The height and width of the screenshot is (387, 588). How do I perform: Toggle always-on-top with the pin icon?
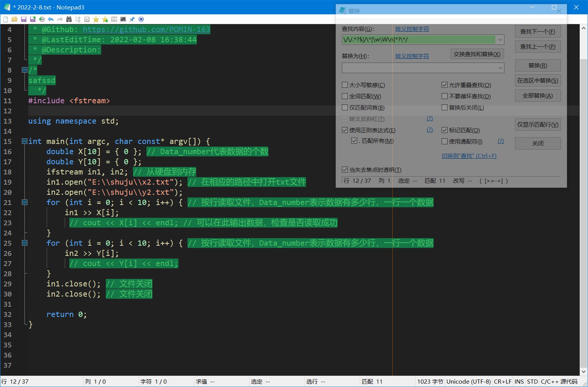point(132,19)
